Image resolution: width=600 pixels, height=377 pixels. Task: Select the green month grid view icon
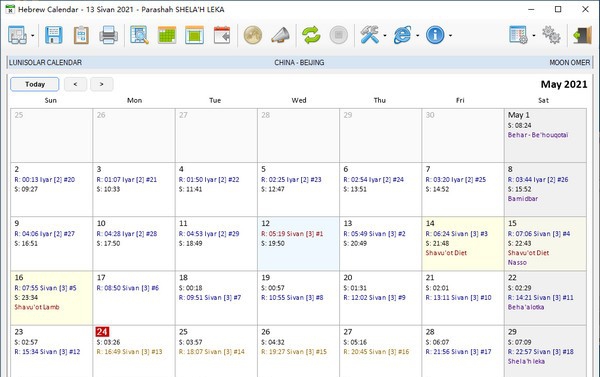167,35
